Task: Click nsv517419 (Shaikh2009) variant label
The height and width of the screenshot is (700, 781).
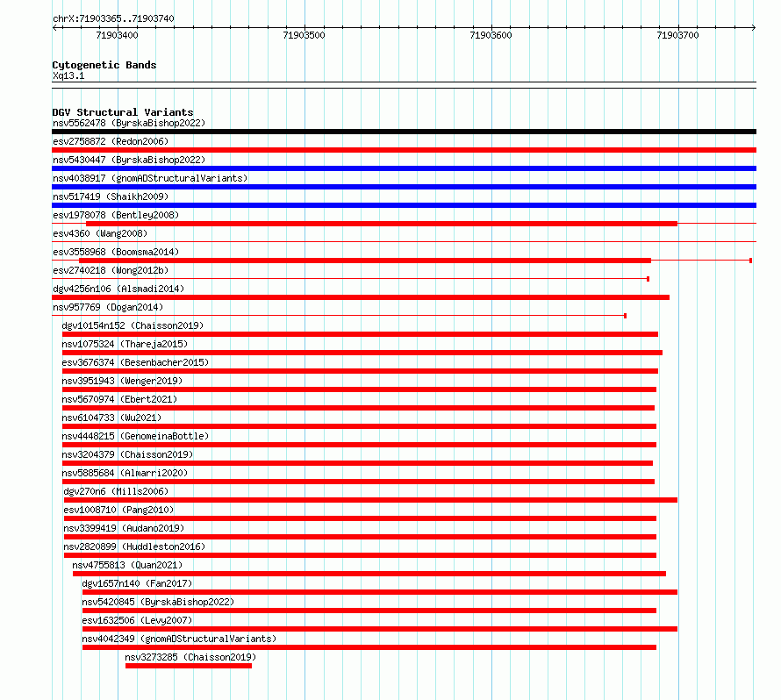Action: coord(111,196)
